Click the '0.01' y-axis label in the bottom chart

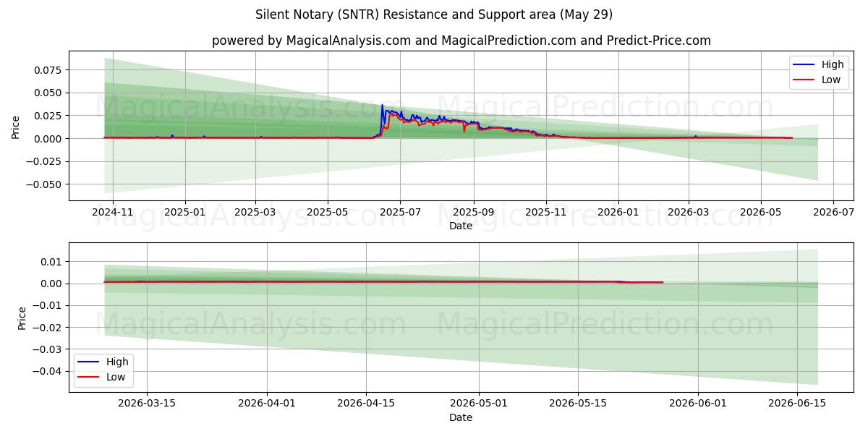53,262
